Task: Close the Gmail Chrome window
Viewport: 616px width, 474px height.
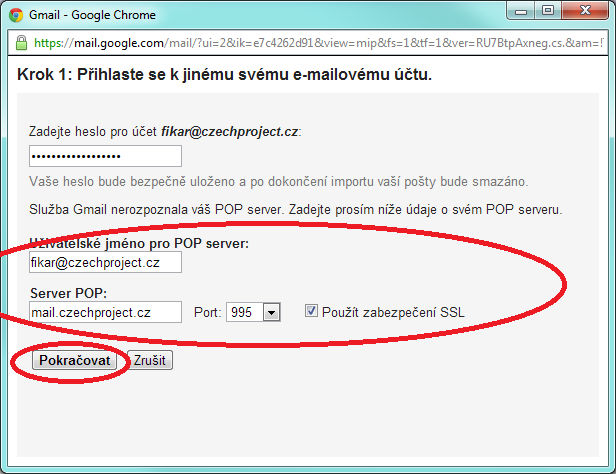Action: pyautogui.click(x=585, y=11)
